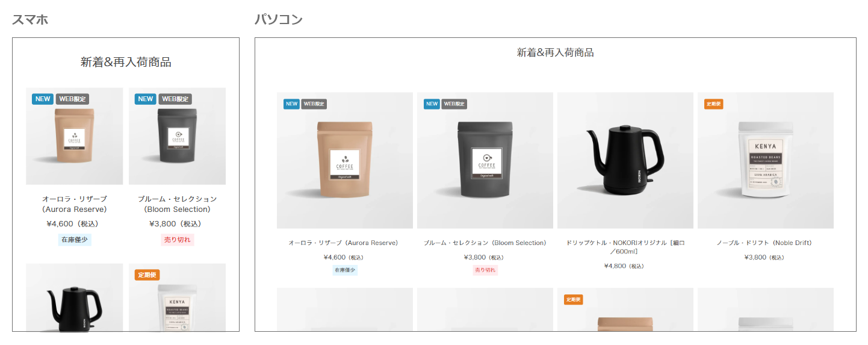Open the Kenya Noble Drift image in PC view

[766, 160]
